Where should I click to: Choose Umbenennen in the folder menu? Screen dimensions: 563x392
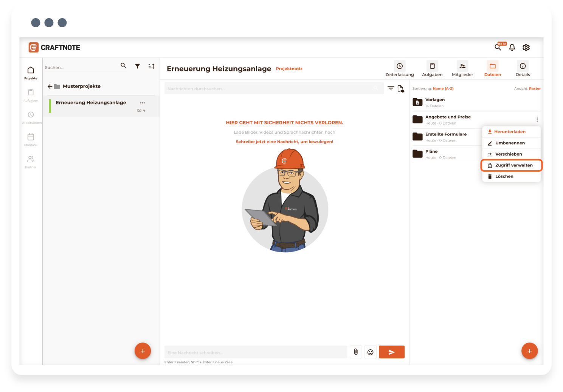(x=510, y=143)
